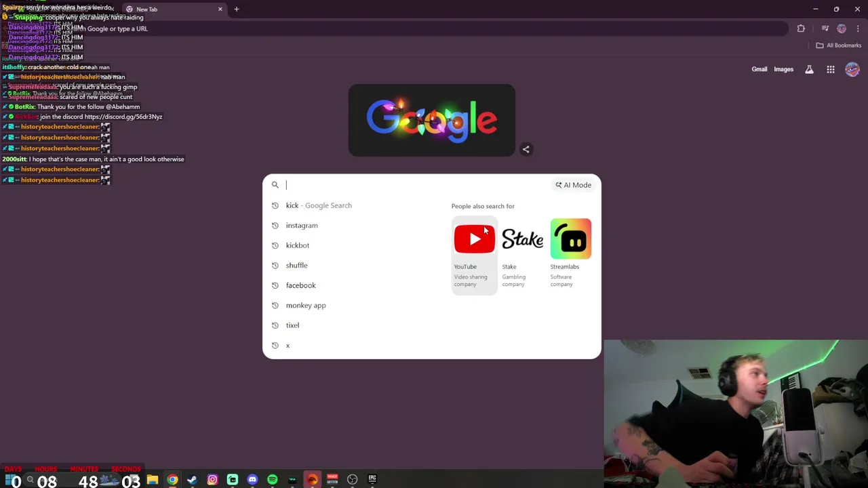
Task: Open the Chrome extensions puzzle icon
Action: [x=801, y=28]
